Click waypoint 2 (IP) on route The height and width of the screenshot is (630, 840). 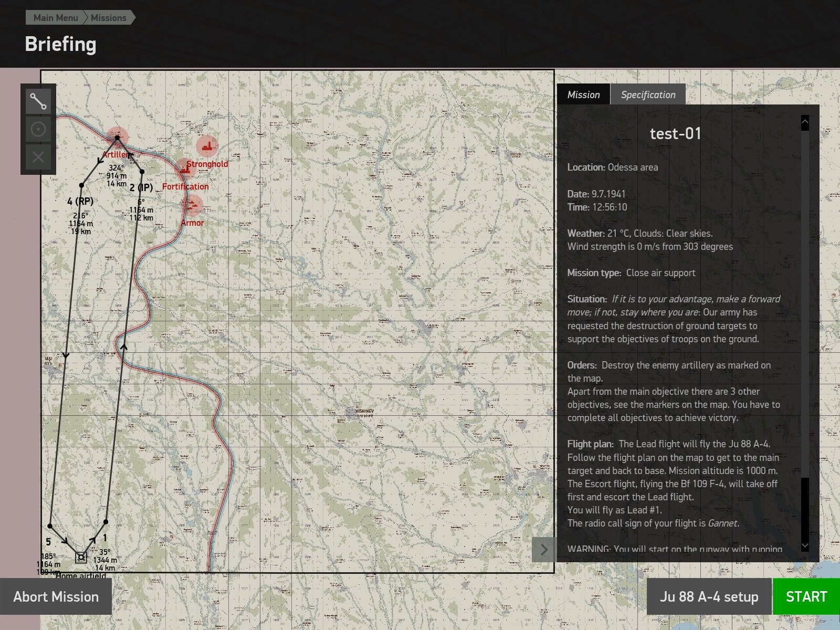click(x=142, y=172)
